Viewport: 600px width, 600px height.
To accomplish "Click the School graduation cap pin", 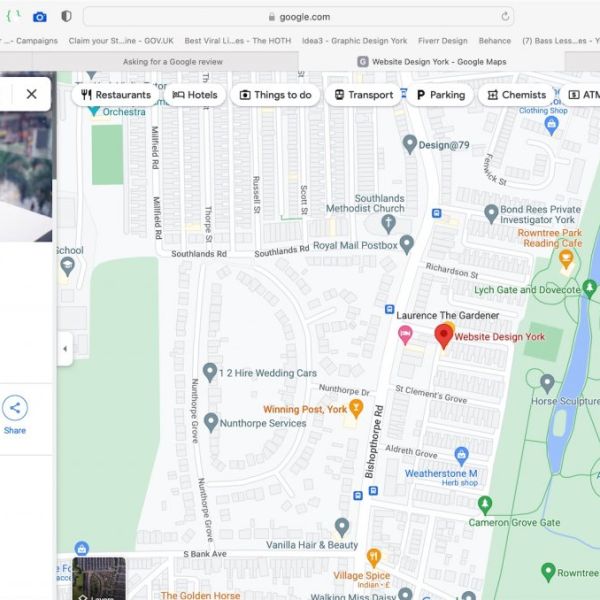I will pyautogui.click(x=68, y=266).
